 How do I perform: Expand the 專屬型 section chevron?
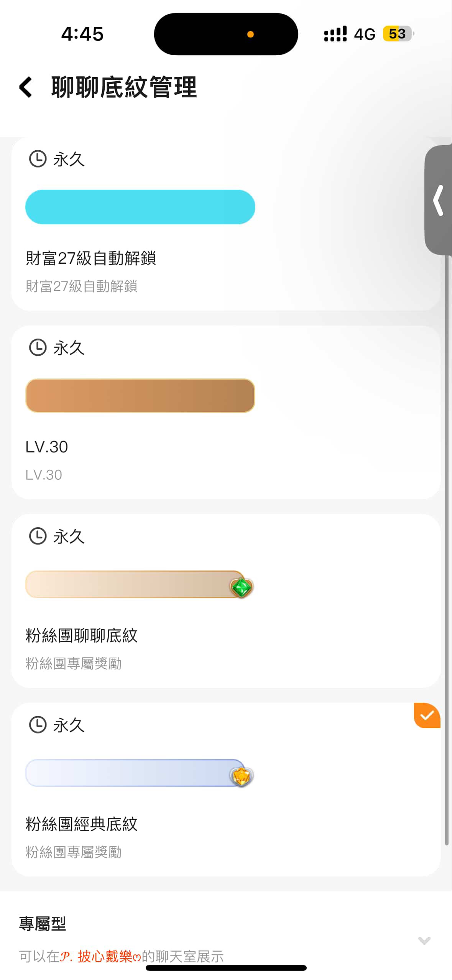[x=424, y=940]
